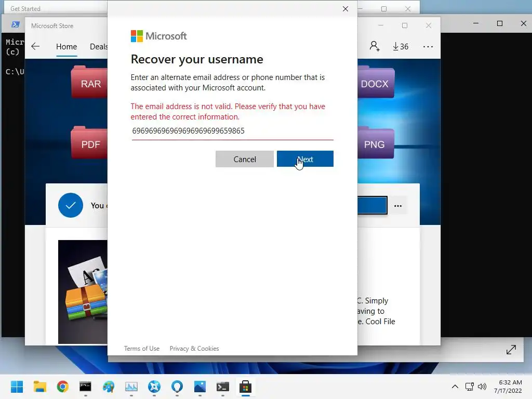Click the blue checkmark circle icon

point(71,205)
